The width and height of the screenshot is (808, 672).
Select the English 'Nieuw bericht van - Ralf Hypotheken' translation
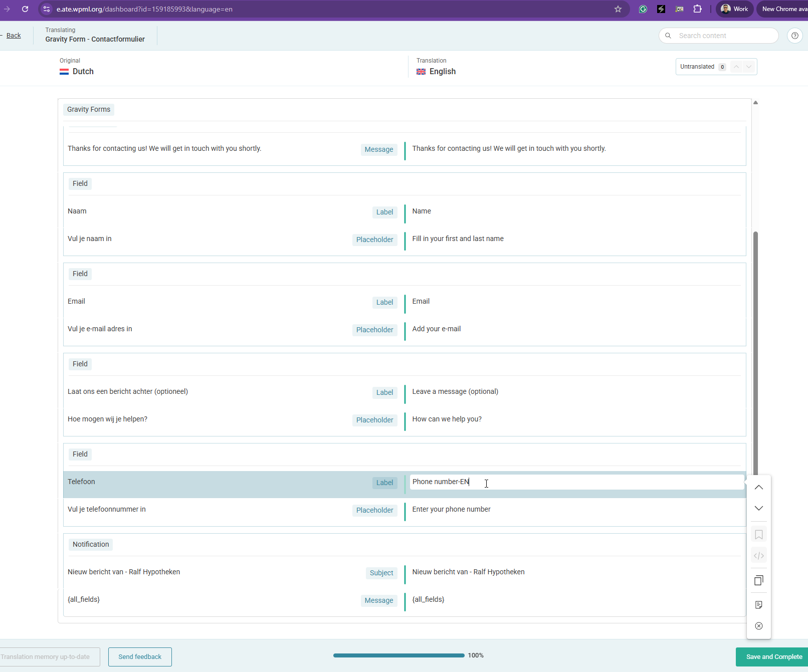click(x=469, y=572)
